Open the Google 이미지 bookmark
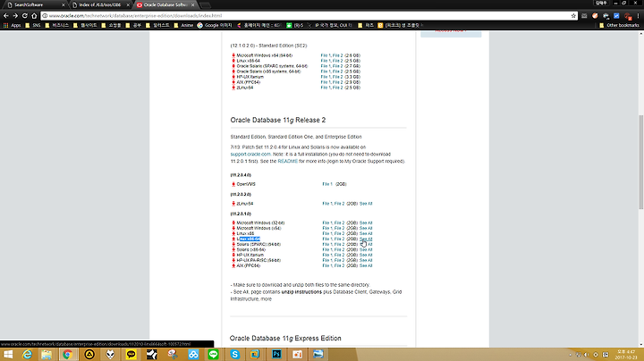The width and height of the screenshot is (644, 361). coord(215,25)
